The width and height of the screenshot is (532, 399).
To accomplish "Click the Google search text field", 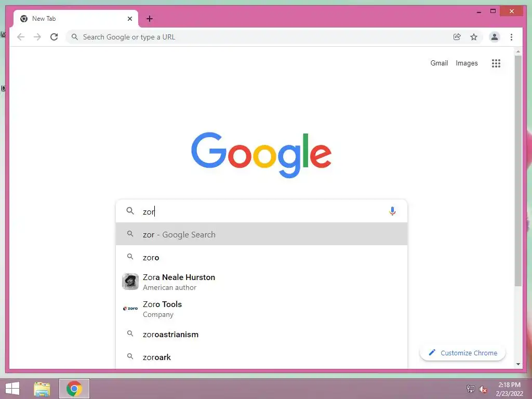I will tap(261, 211).
